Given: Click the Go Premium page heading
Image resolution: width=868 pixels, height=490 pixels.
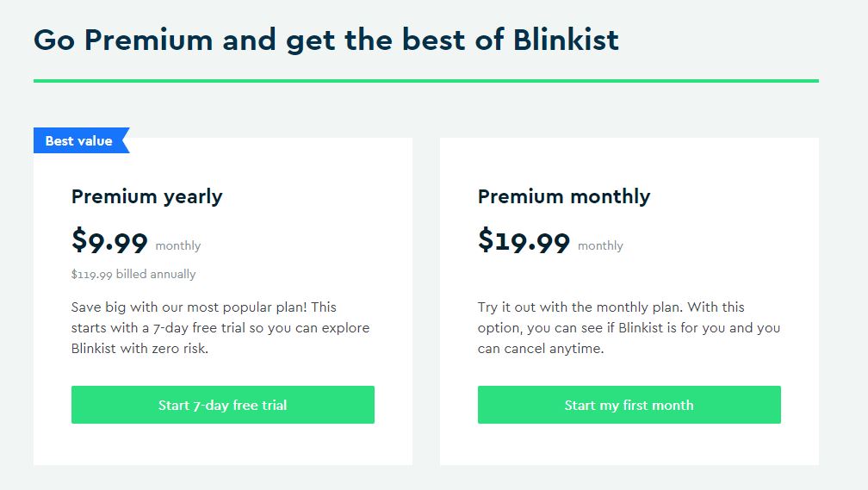Looking at the screenshot, I should (326, 40).
